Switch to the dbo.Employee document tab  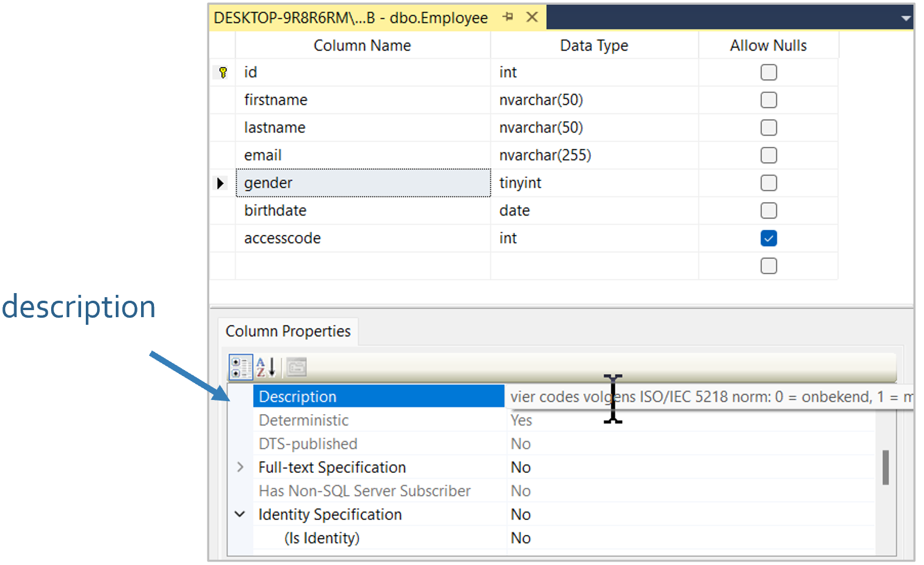tap(350, 18)
